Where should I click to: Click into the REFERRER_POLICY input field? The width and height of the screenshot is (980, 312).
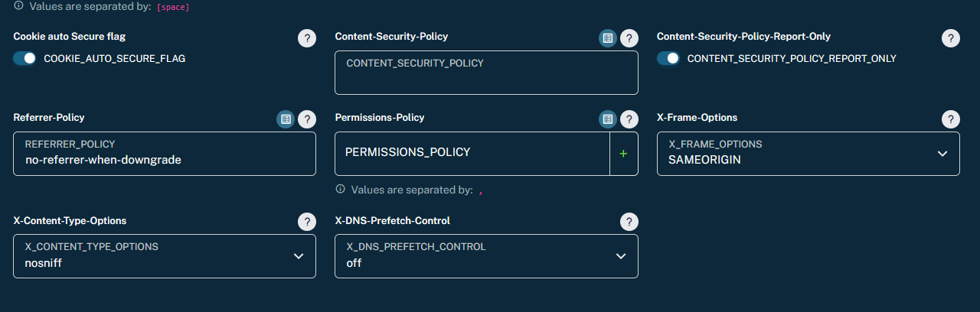click(165, 154)
